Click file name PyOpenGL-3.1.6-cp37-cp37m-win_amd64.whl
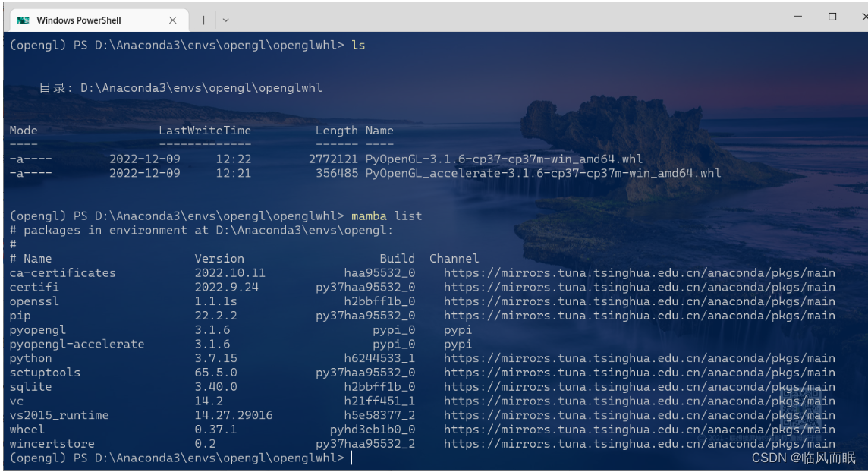Viewport: 868px width, 472px height. click(x=504, y=159)
